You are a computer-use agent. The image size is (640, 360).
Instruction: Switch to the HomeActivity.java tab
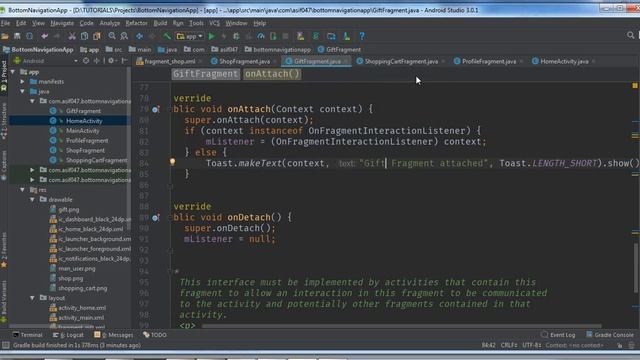coord(564,61)
